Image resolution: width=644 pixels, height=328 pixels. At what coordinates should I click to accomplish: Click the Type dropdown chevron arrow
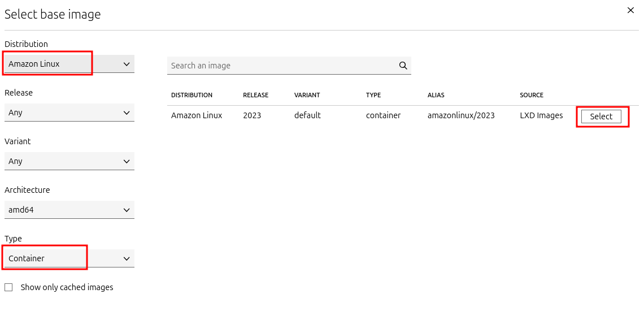pyautogui.click(x=127, y=258)
